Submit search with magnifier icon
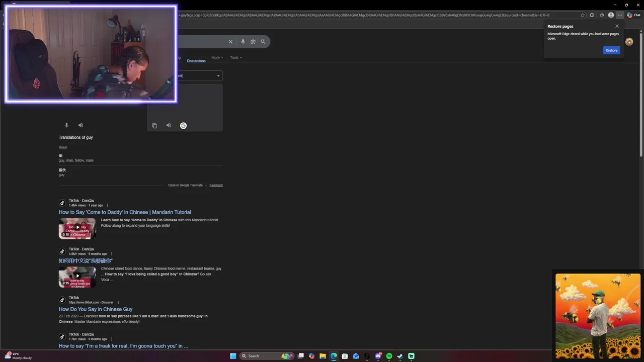This screenshot has height=362, width=644. pyautogui.click(x=263, y=42)
